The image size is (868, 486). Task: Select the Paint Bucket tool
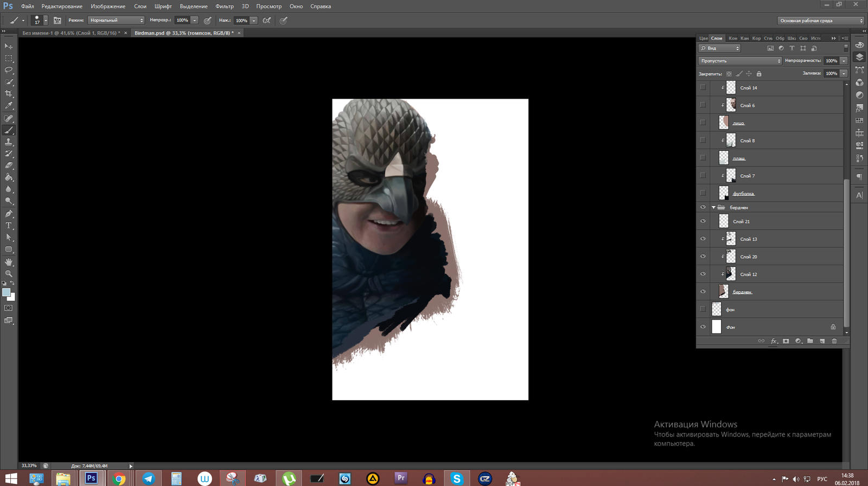(9, 177)
